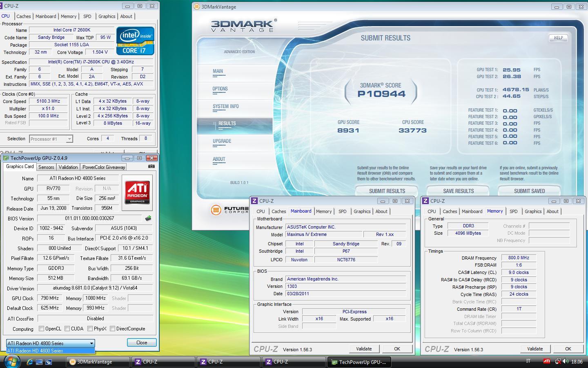
Task: Select the ATI Radeon HD 4800 Series list entry
Action: 50,351
